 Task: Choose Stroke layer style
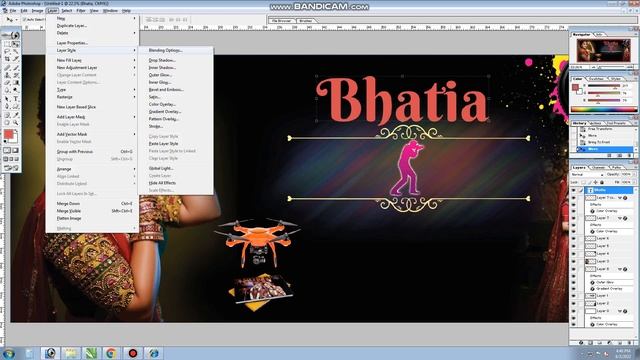(156, 126)
